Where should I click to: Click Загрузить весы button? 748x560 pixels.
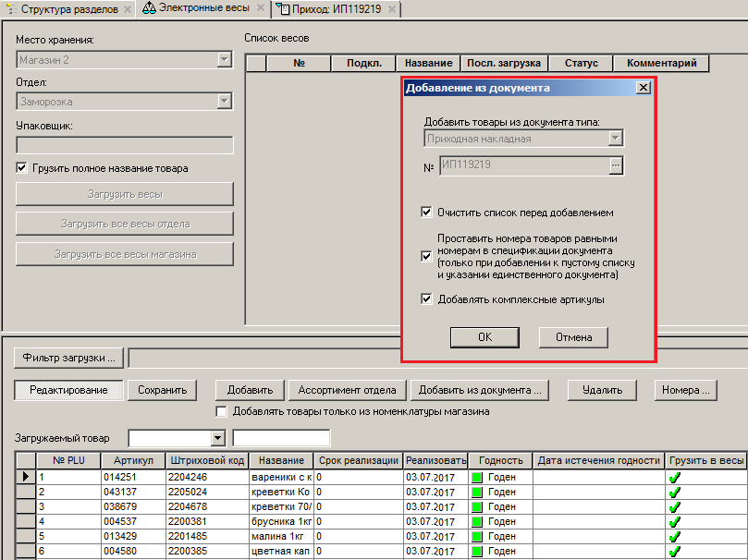tap(125, 194)
